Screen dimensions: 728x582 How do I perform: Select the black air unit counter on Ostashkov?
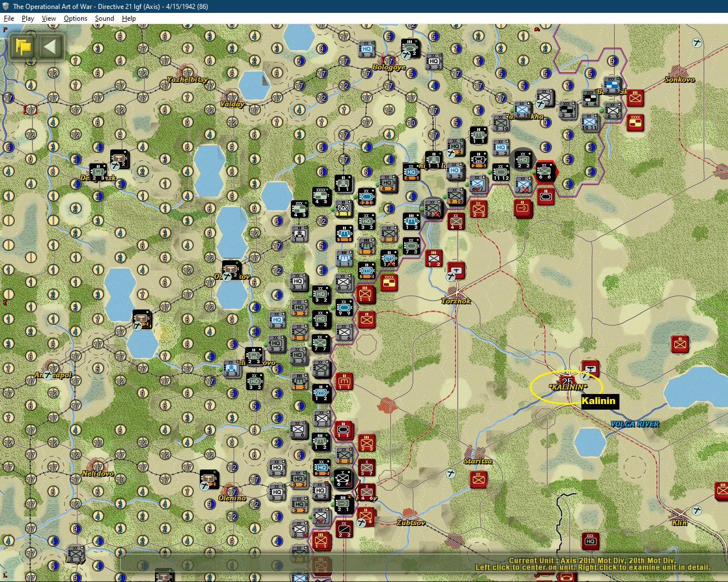tap(231, 270)
